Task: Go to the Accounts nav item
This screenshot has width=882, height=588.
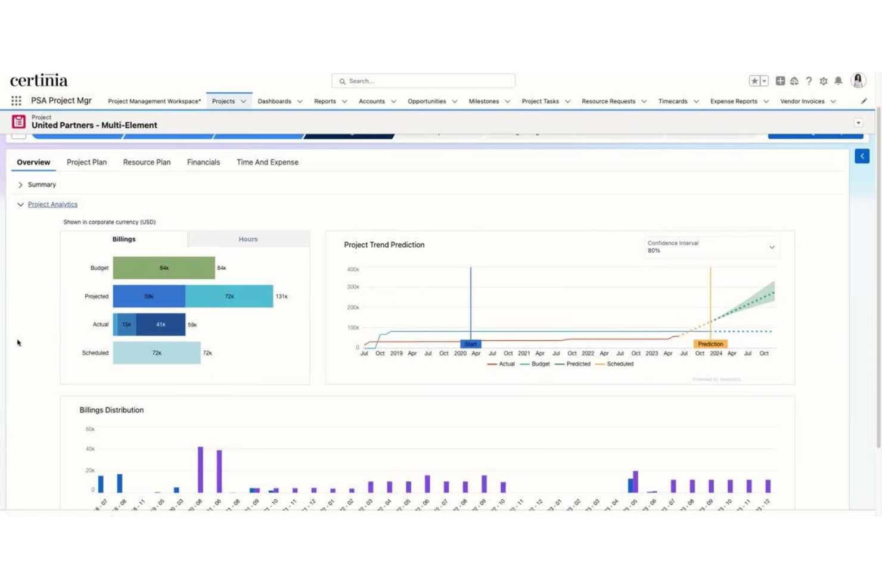Action: click(x=371, y=101)
